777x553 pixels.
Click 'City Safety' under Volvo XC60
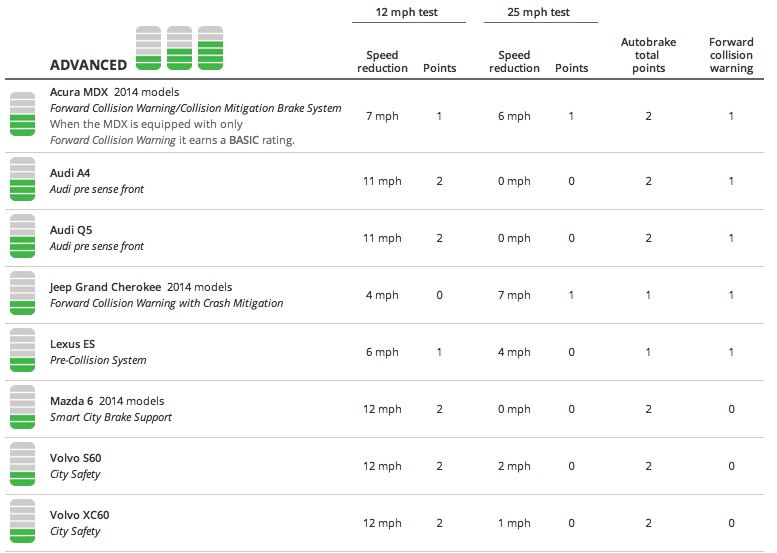[x=75, y=531]
